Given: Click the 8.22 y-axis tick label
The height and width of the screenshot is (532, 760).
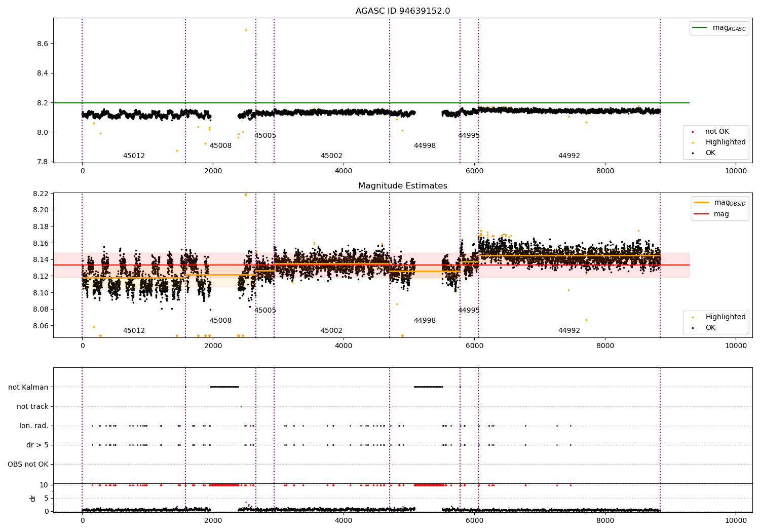Looking at the screenshot, I should pos(41,194).
